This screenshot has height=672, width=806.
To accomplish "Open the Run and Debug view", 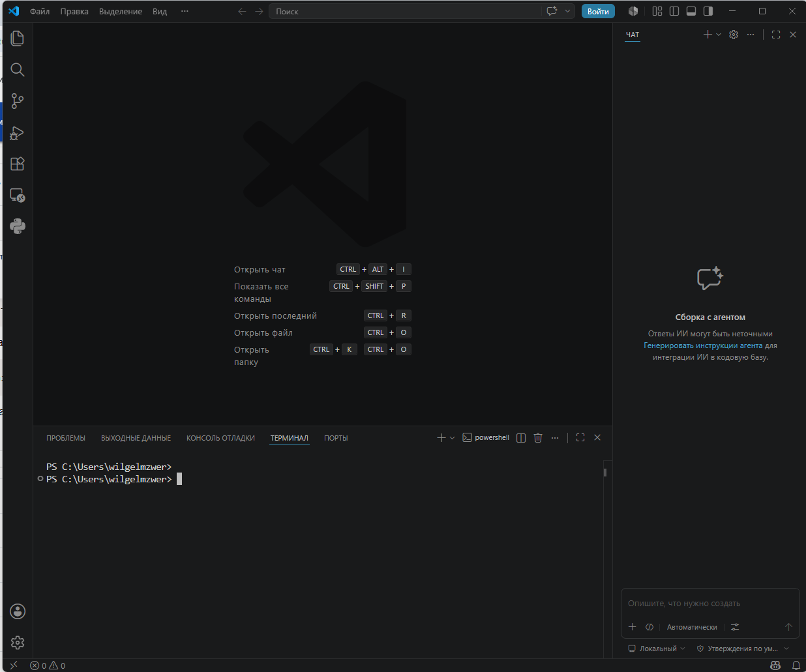I will 18,133.
